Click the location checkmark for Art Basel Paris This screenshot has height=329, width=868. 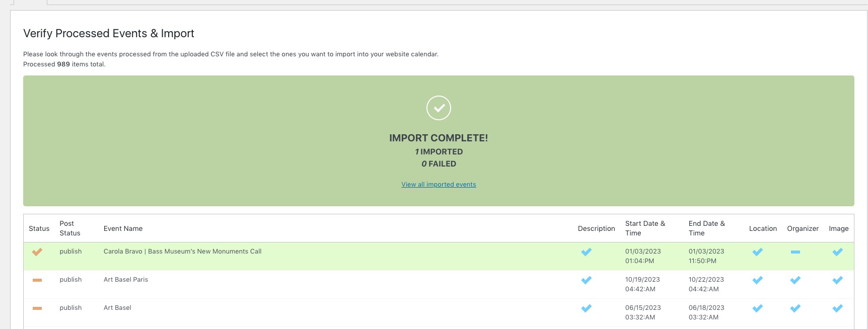(758, 280)
